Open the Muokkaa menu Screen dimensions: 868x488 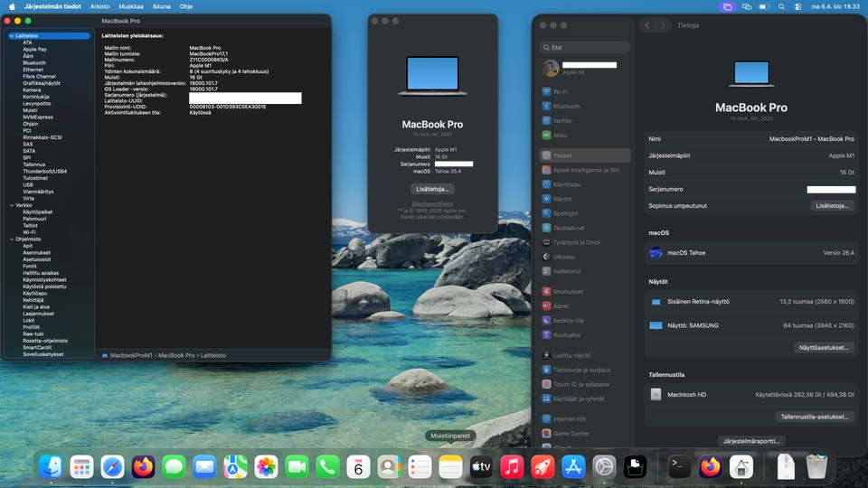tap(131, 6)
